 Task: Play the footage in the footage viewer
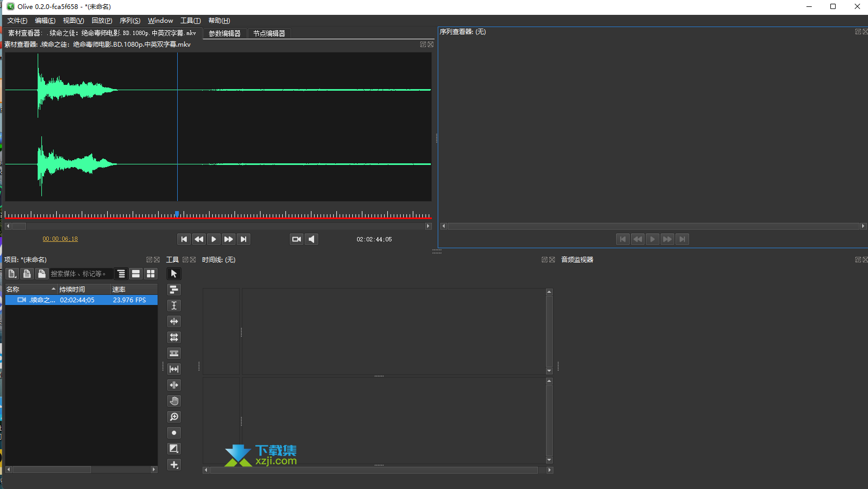pos(213,239)
